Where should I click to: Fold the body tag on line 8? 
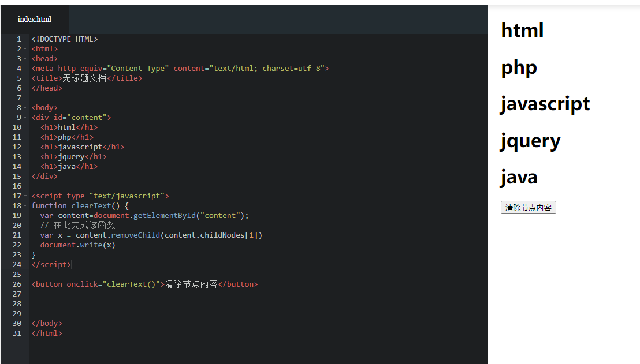pos(25,108)
